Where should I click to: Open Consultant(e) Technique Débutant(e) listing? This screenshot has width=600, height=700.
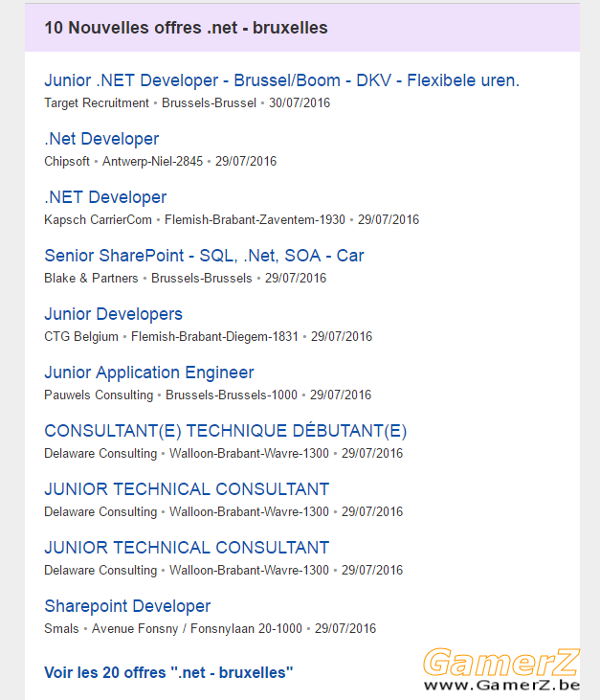(x=225, y=431)
